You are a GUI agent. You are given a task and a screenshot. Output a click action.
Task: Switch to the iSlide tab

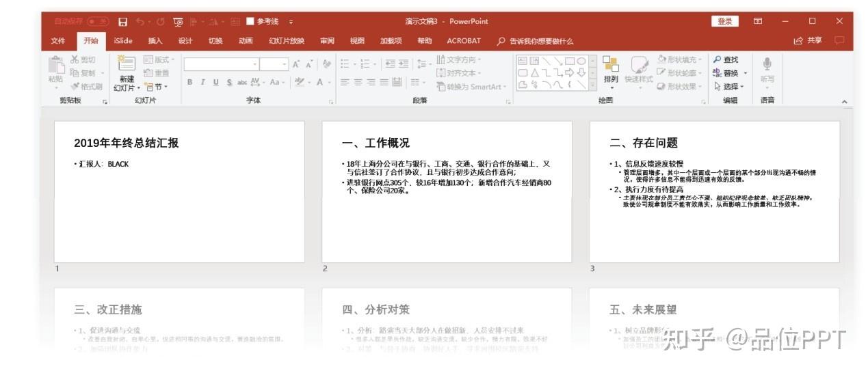[x=123, y=41]
